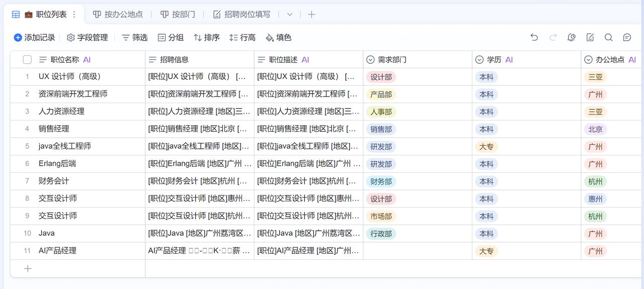This screenshot has width=644, height=289.
Task: Add a new view with plus button
Action: tap(311, 15)
